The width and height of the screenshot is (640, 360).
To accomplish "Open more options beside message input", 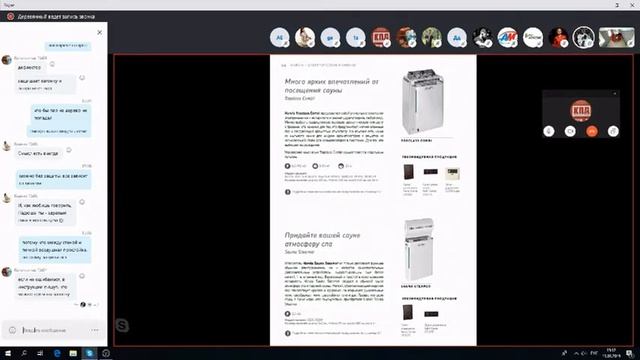I will 95,330.
